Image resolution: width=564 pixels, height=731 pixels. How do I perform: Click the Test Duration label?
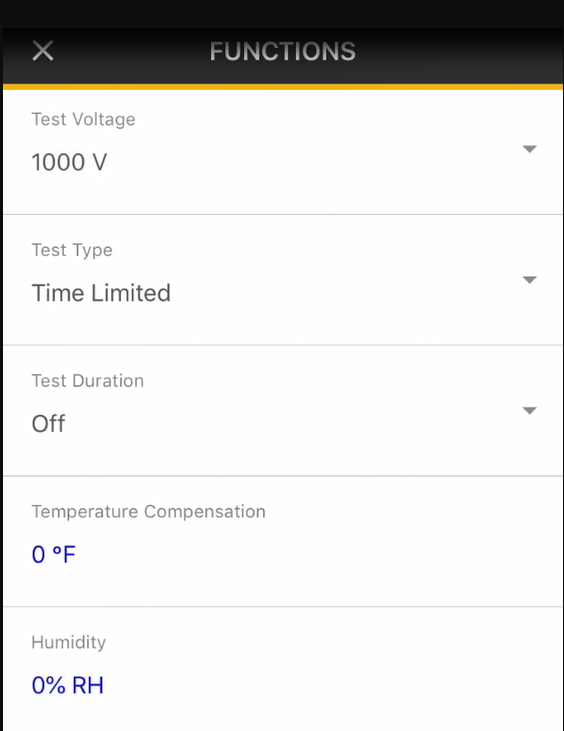(88, 381)
